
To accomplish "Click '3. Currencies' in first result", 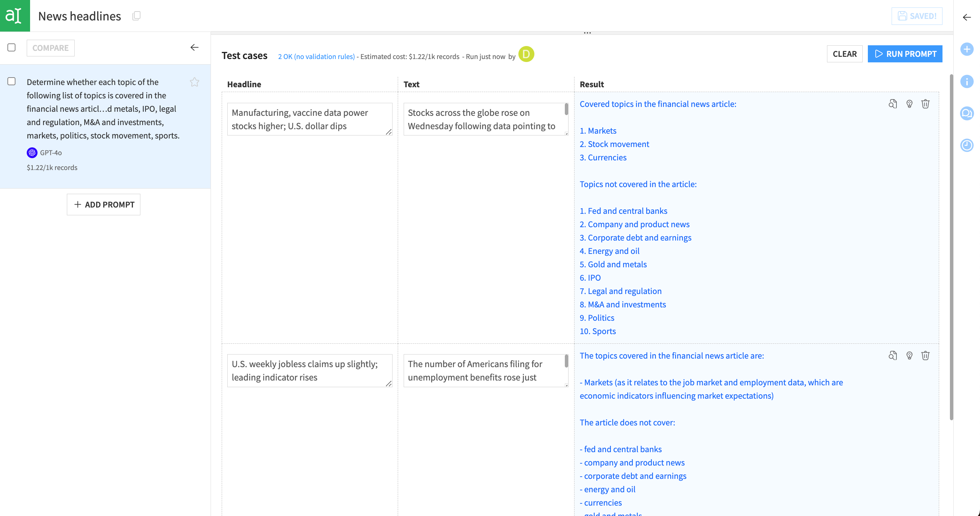I will pos(603,157).
